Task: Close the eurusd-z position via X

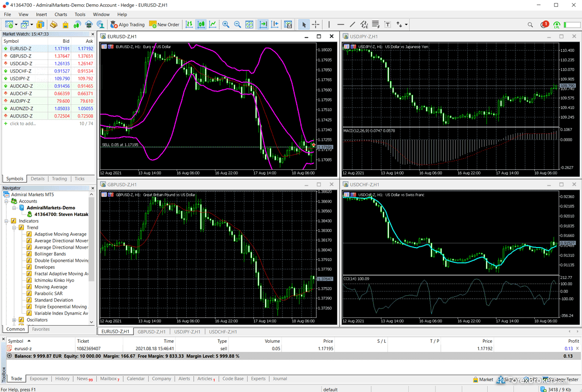Action: [x=577, y=349]
